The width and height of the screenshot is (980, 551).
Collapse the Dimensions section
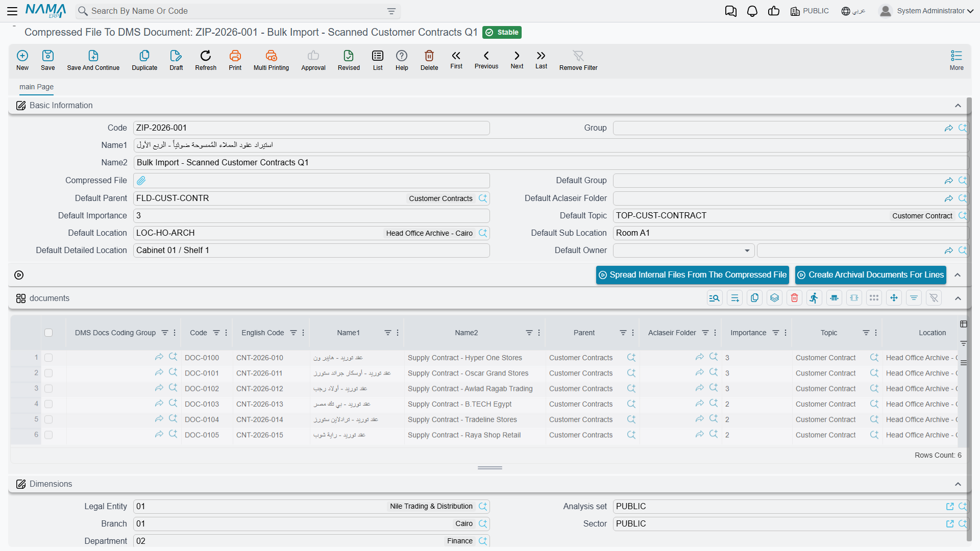[x=958, y=484]
